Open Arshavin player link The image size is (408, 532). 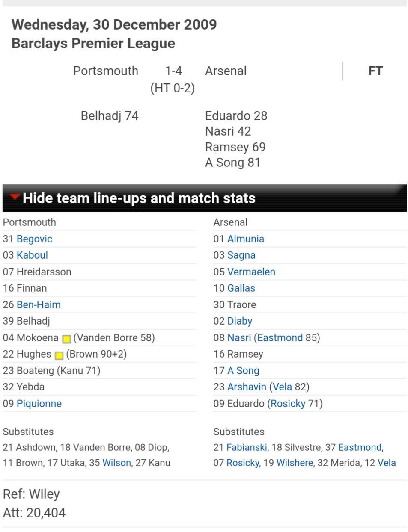[x=247, y=387]
